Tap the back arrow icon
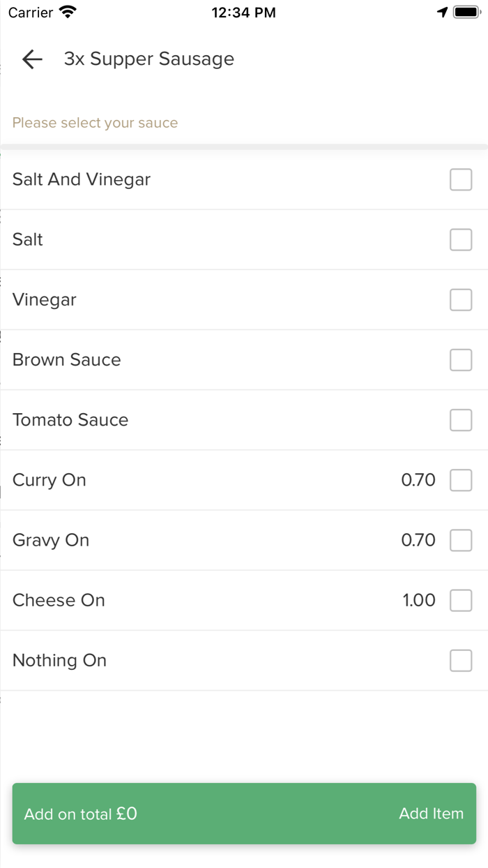This screenshot has height=868, width=488. 32,59
